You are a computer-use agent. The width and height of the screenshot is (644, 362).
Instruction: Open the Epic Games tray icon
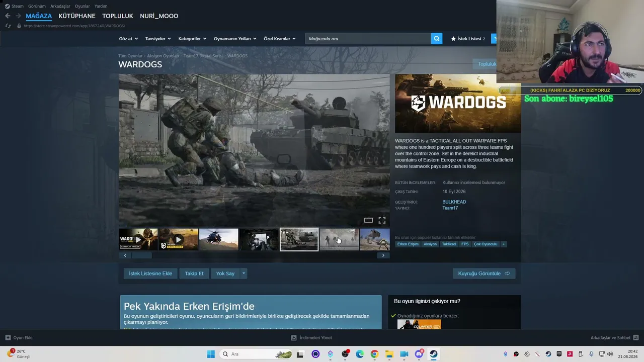[x=559, y=354]
